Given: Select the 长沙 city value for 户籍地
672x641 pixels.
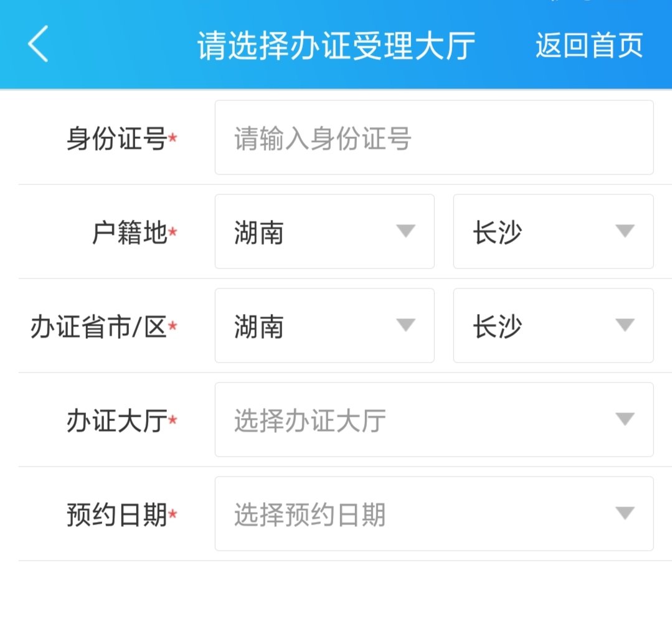Looking at the screenshot, I should (497, 232).
